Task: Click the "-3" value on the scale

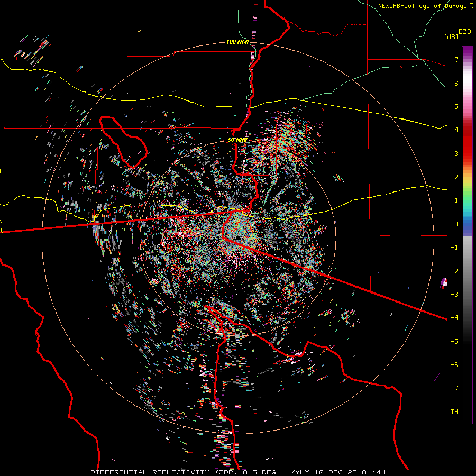Action: point(454,294)
